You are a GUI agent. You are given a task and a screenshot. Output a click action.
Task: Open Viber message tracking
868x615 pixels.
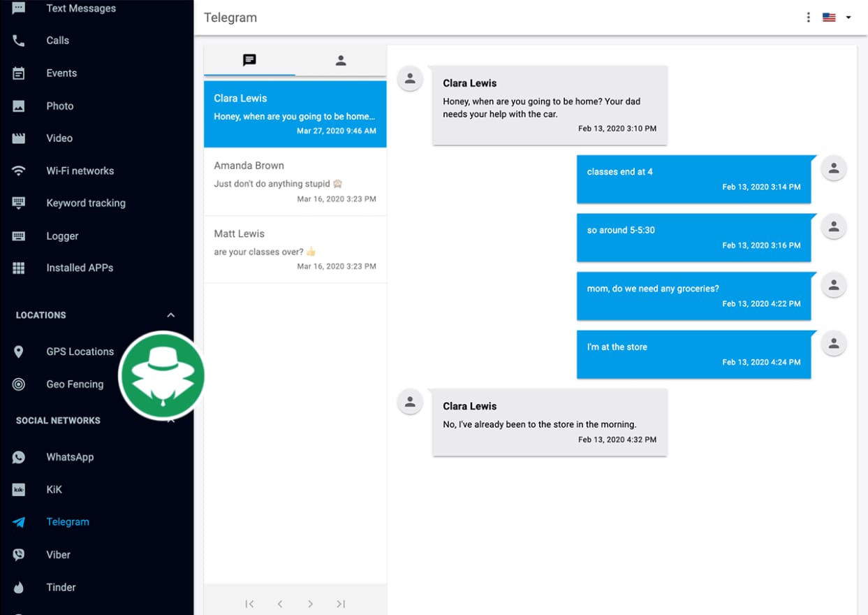19,554
